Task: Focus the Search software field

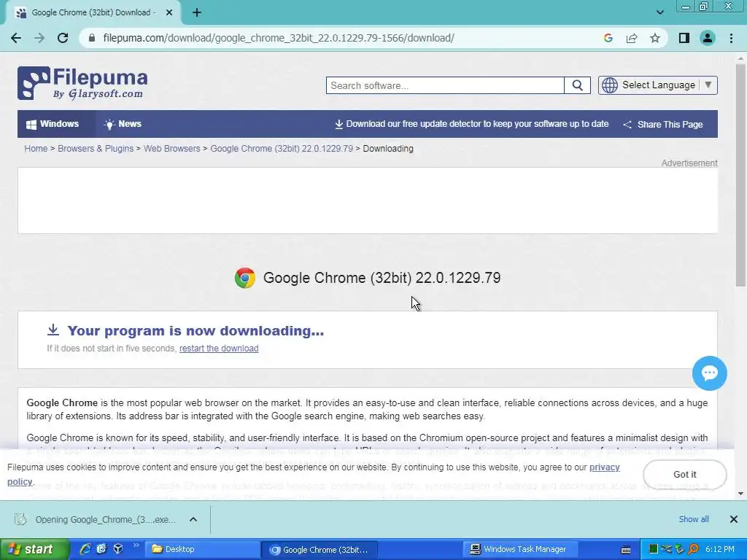Action: (445, 85)
